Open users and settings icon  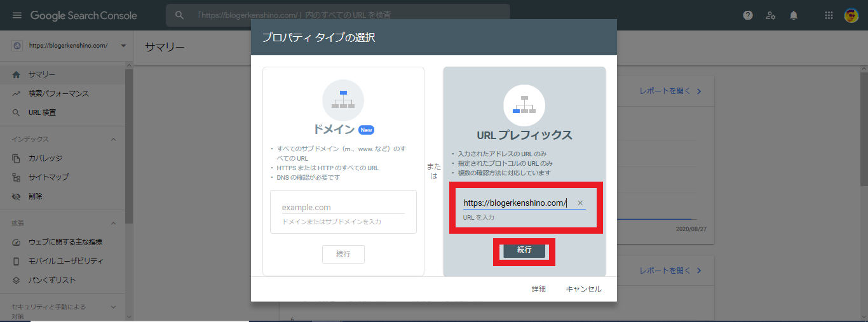771,15
